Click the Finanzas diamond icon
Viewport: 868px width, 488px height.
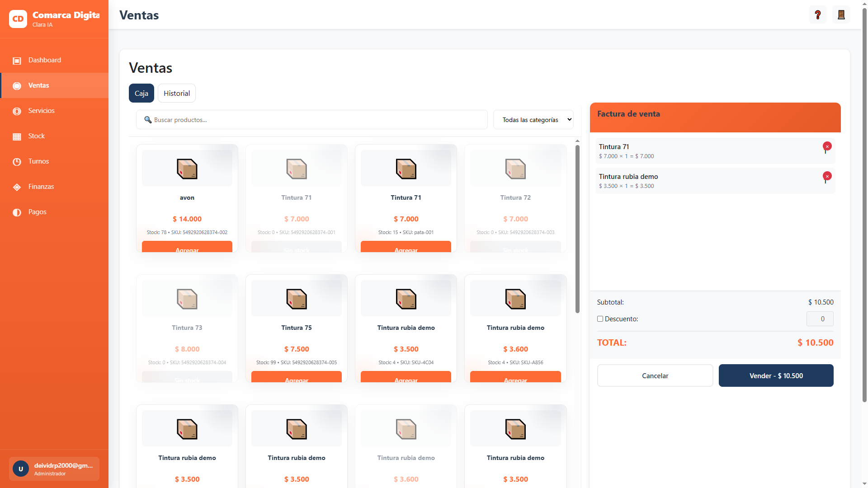[x=17, y=187]
